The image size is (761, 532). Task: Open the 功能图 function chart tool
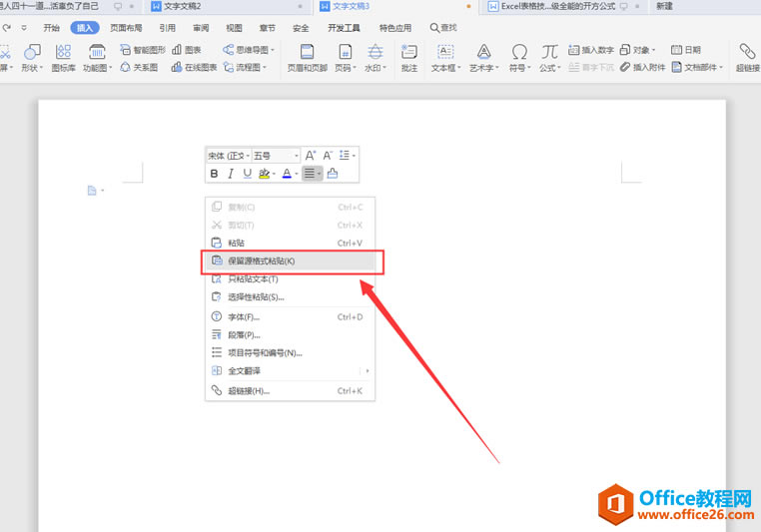pyautogui.click(x=97, y=58)
